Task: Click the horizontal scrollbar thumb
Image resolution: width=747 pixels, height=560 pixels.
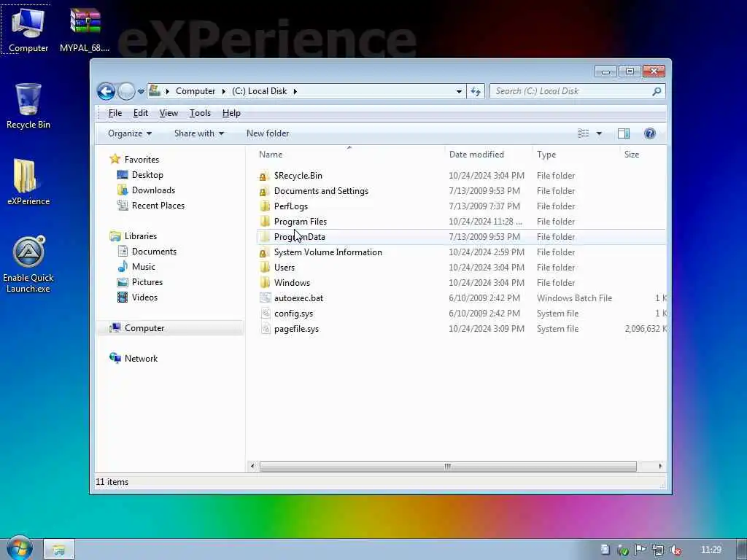Action: [x=448, y=466]
